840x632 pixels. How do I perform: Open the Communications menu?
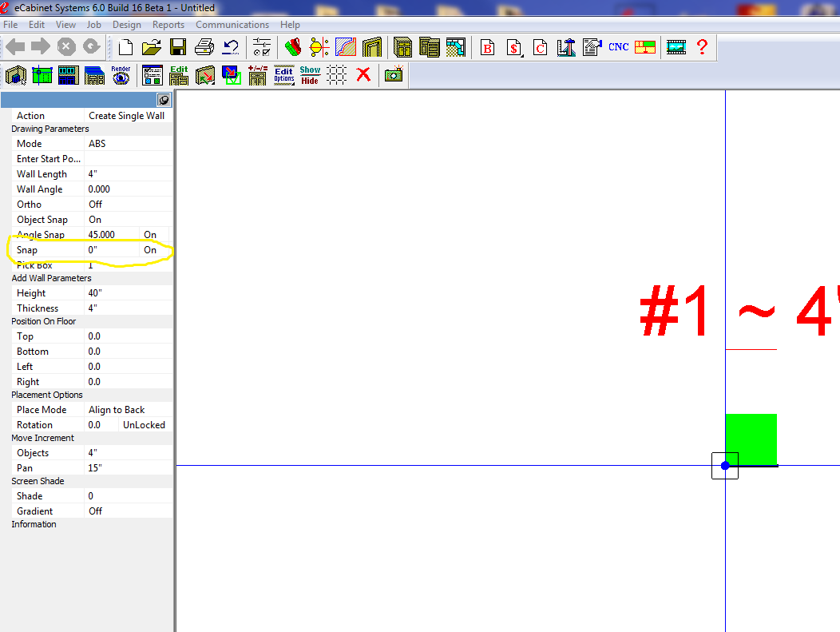coord(232,25)
